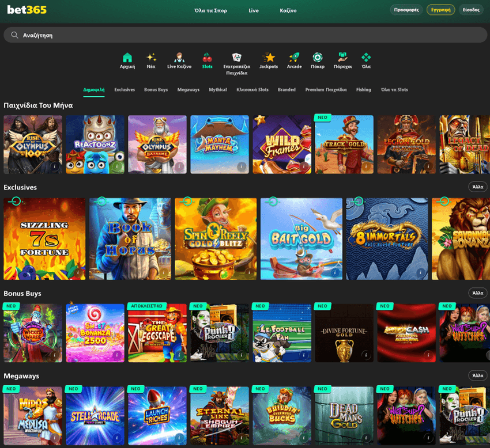The image size is (490, 448).
Task: Focus the Αναζήτηση search field
Action: [x=245, y=35]
